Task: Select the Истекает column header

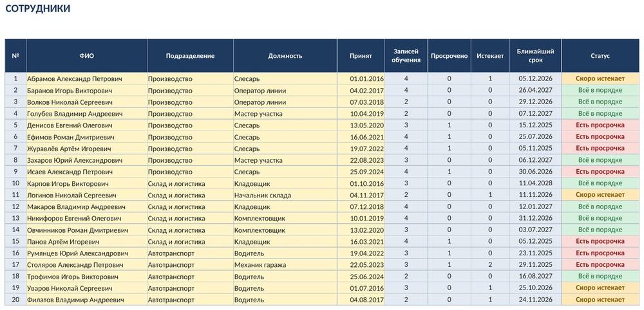Action: pyautogui.click(x=490, y=56)
